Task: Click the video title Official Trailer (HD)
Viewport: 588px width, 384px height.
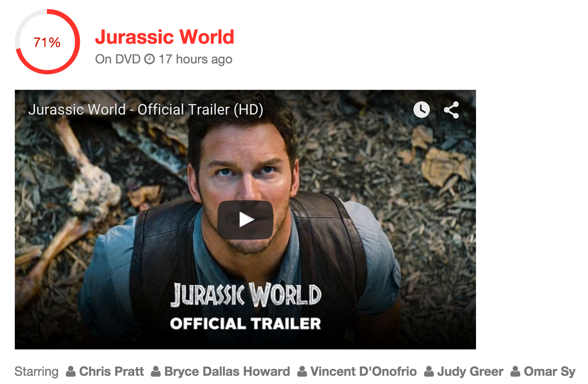Action: 146,110
